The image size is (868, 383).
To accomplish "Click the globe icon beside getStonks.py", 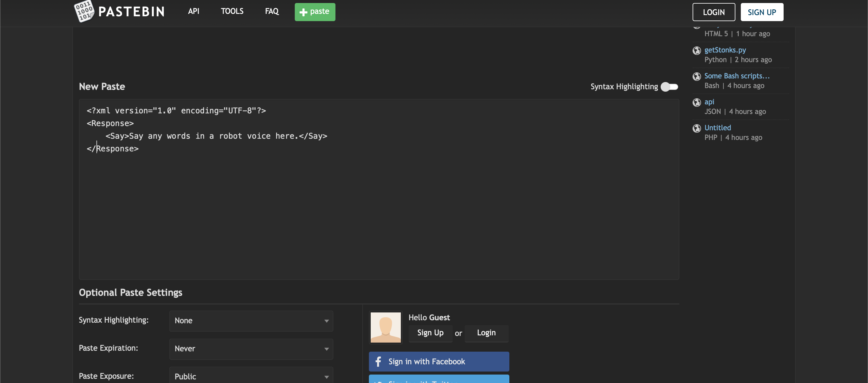I will coord(697,51).
